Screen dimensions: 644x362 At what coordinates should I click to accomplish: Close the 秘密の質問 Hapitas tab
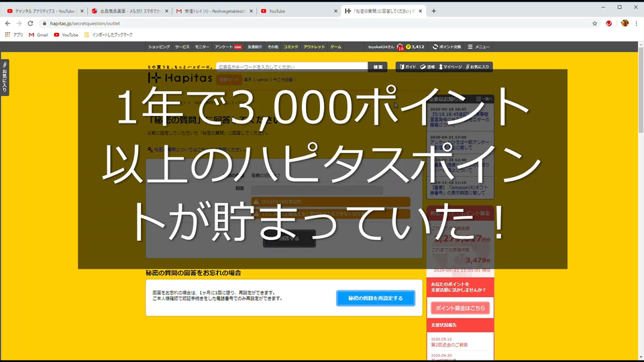point(420,11)
